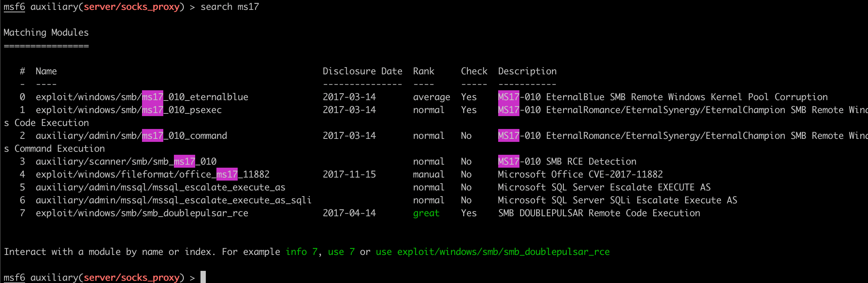Click the eternalblue disclosure date 2017-03-14
Screen dimensions: 868x283
click(x=349, y=97)
